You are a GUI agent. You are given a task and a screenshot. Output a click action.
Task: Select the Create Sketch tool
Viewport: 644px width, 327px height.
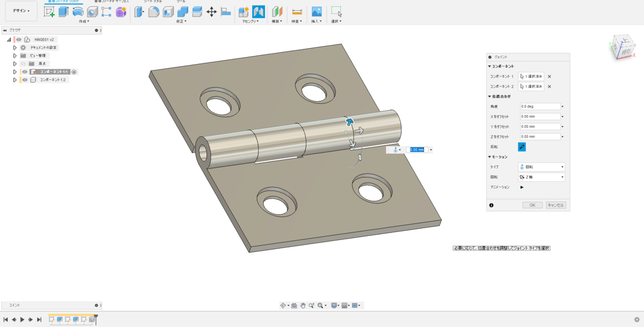point(49,12)
